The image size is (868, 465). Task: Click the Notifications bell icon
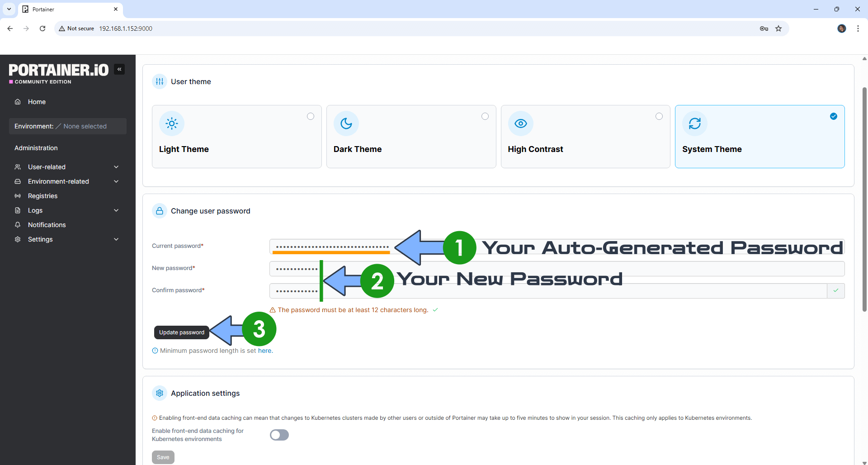pyautogui.click(x=17, y=225)
